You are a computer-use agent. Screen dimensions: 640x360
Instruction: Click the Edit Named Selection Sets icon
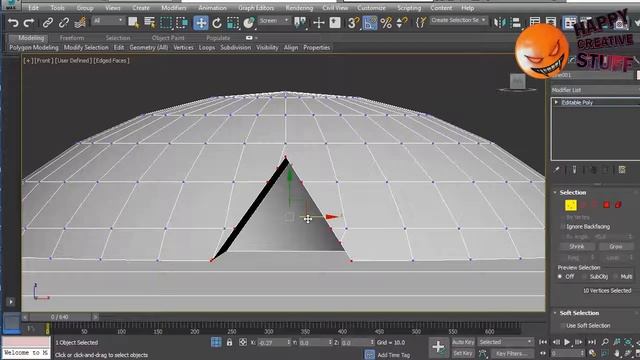420,22
